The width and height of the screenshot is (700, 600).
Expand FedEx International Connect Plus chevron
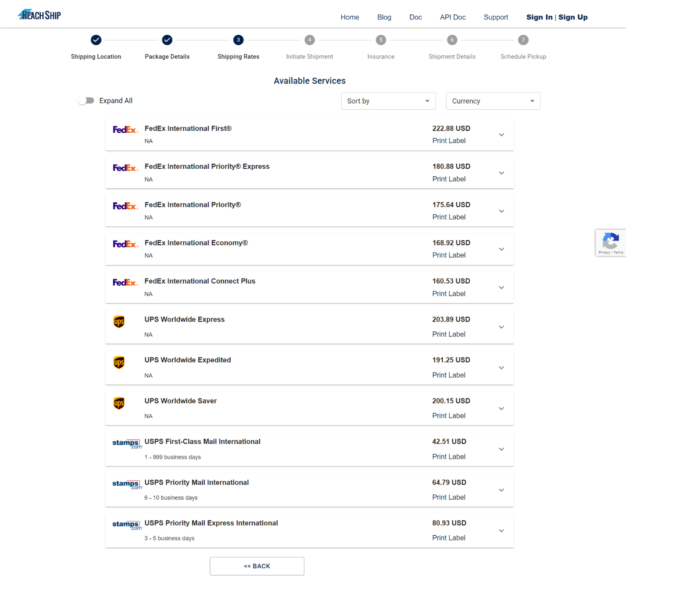(501, 288)
